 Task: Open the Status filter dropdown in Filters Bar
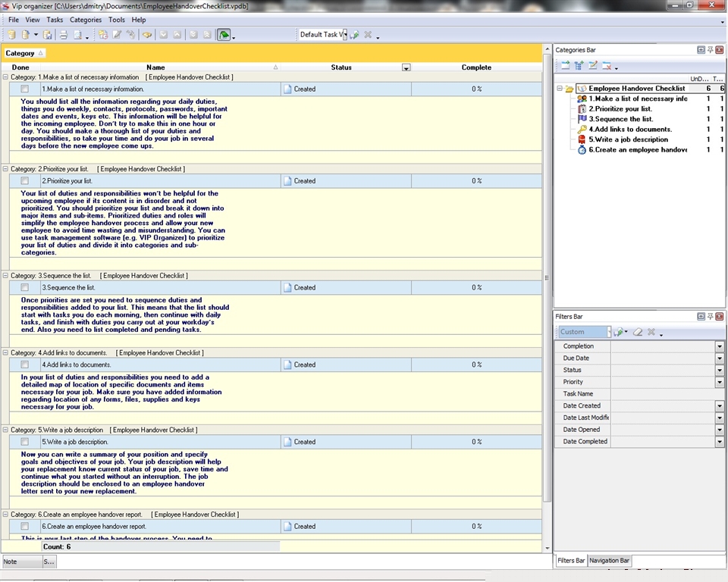[x=719, y=370]
